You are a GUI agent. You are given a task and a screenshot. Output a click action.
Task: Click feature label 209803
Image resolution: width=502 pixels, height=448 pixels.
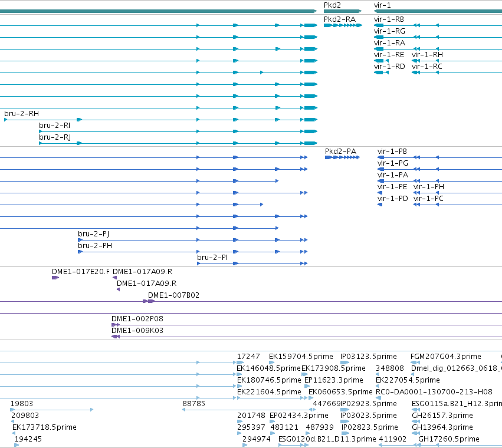[x=25, y=416]
